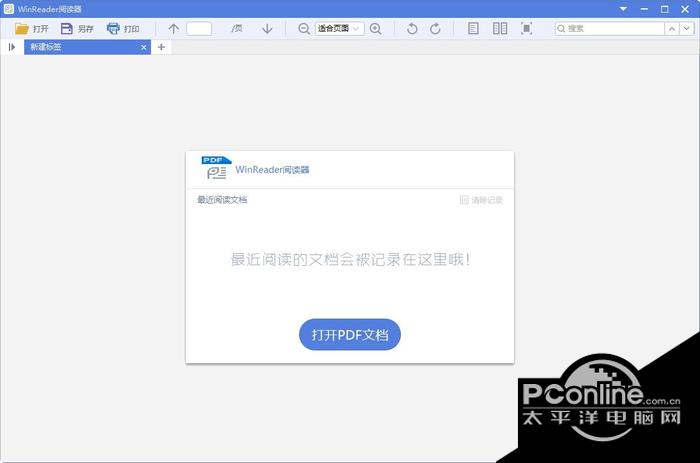The height and width of the screenshot is (463, 700).
Task: Click the 最近阅读文档 heading text
Action: 222,200
